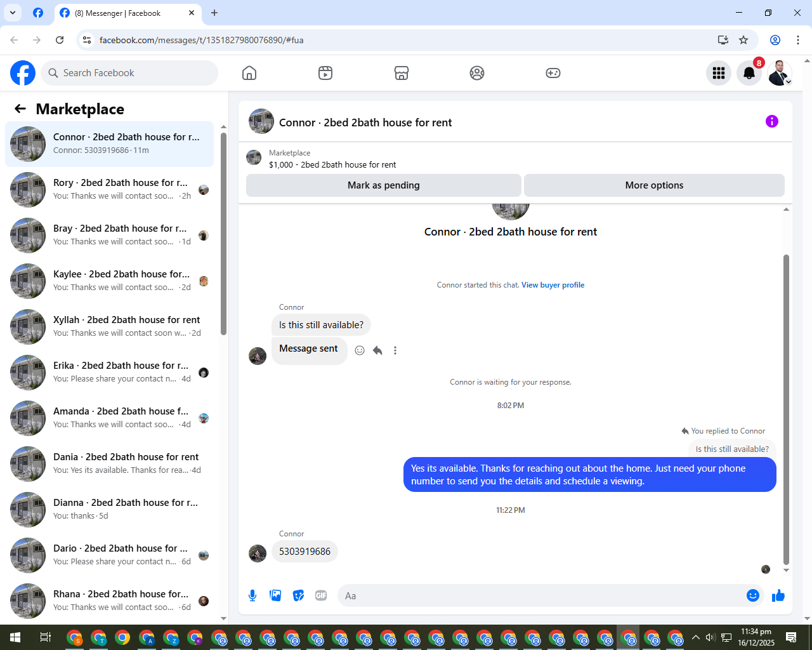The image size is (812, 650).
Task: Open View buyer profile link
Action: [x=553, y=285]
